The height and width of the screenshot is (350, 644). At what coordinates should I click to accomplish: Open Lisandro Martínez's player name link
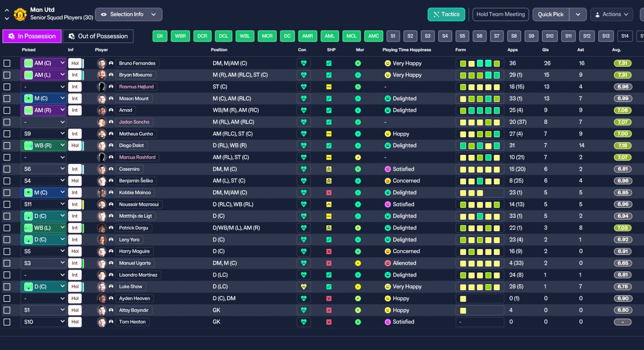point(138,275)
